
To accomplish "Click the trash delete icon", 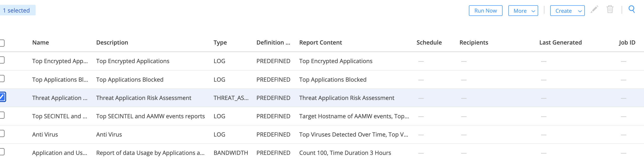I will point(610,10).
